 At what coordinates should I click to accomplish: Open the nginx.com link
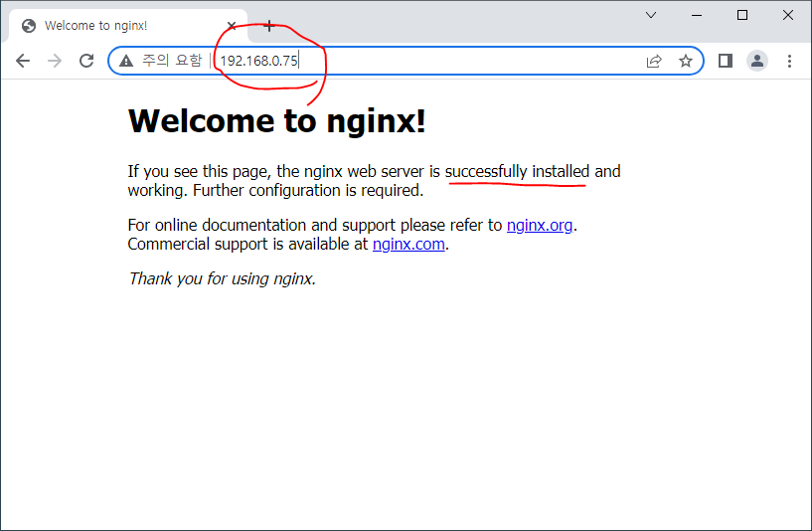[408, 244]
